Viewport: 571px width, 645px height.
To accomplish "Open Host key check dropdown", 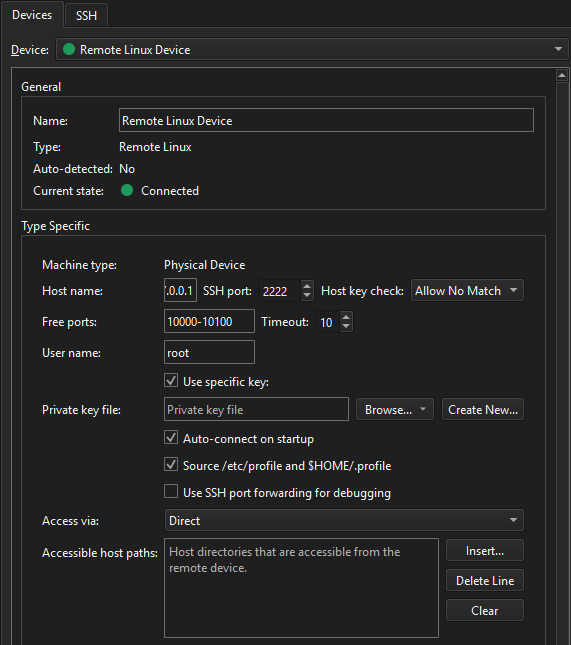I will pyautogui.click(x=467, y=290).
